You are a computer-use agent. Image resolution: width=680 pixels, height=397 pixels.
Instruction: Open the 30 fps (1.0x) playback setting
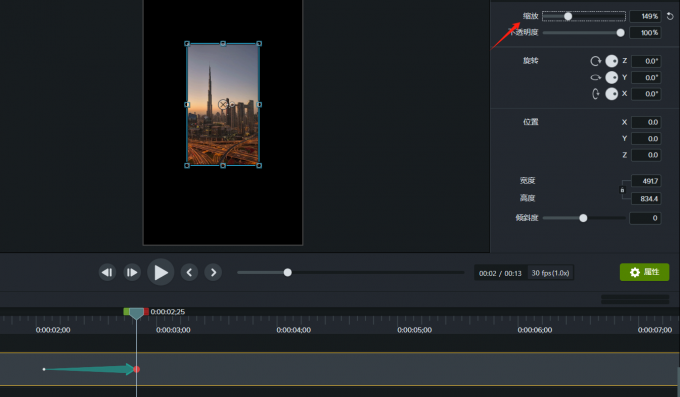[550, 273]
